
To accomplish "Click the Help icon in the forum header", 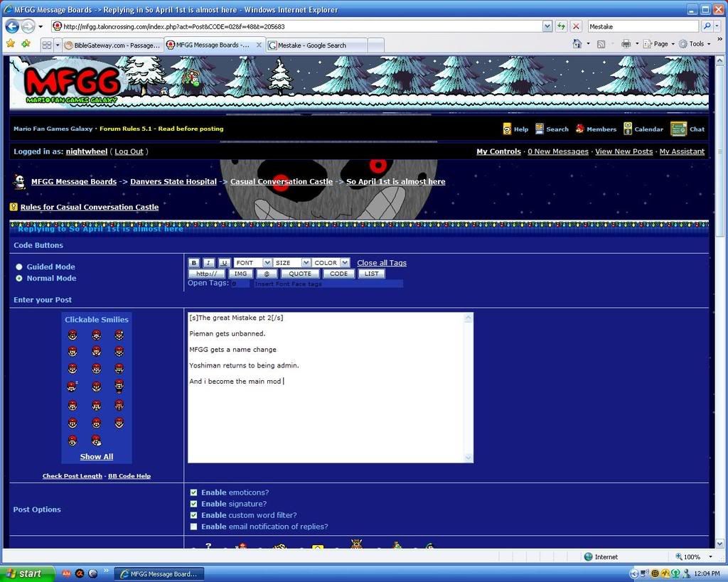I will (x=509, y=129).
